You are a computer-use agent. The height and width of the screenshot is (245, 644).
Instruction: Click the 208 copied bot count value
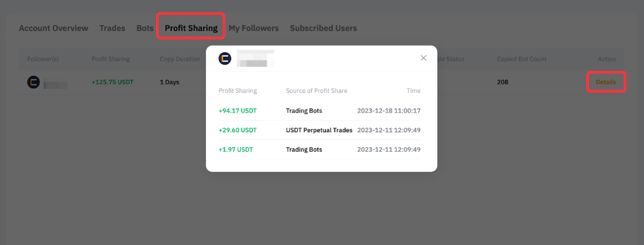coord(503,82)
